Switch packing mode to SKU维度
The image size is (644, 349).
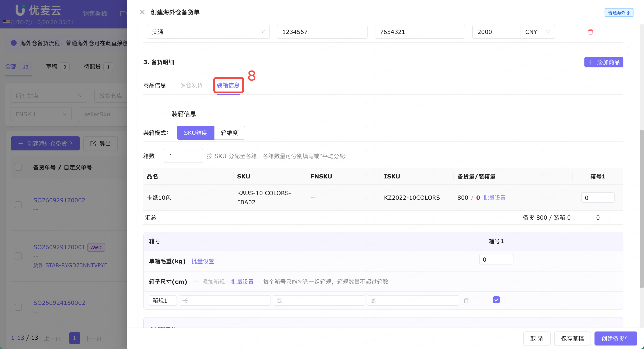(195, 133)
